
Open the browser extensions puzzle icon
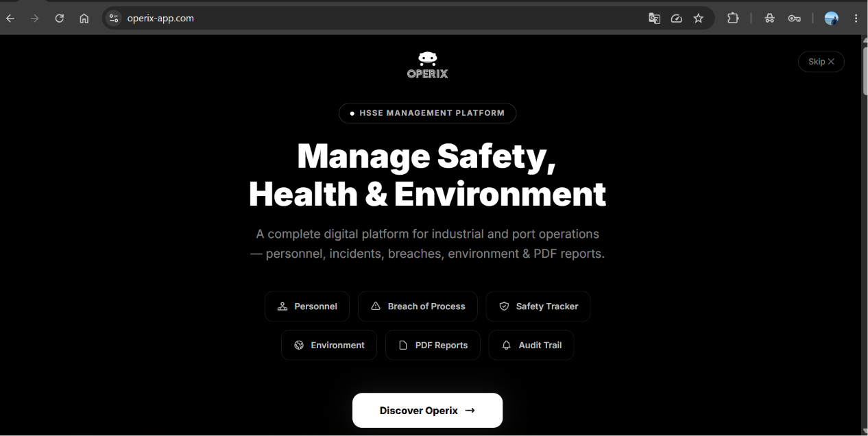pyautogui.click(x=733, y=19)
